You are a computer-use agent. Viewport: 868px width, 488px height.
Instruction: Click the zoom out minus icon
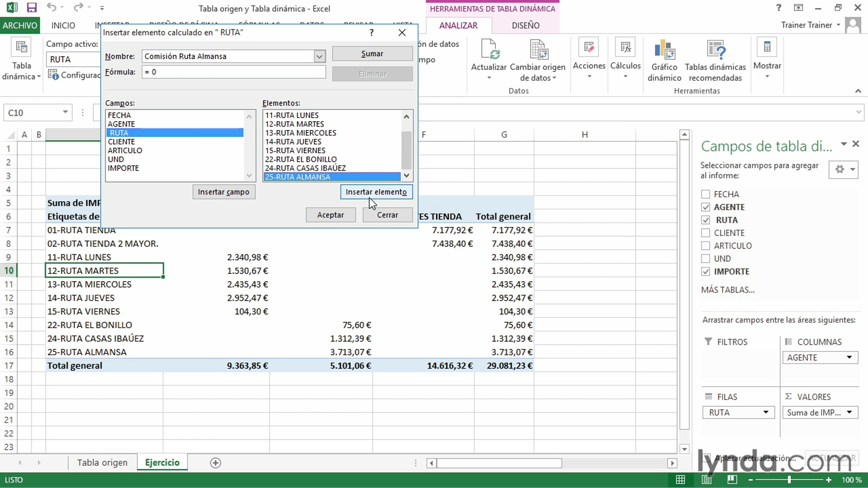tap(750, 480)
